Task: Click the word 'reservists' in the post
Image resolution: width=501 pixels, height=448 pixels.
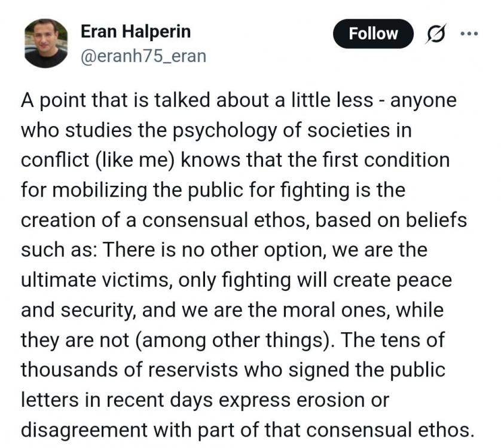Action: pos(193,370)
